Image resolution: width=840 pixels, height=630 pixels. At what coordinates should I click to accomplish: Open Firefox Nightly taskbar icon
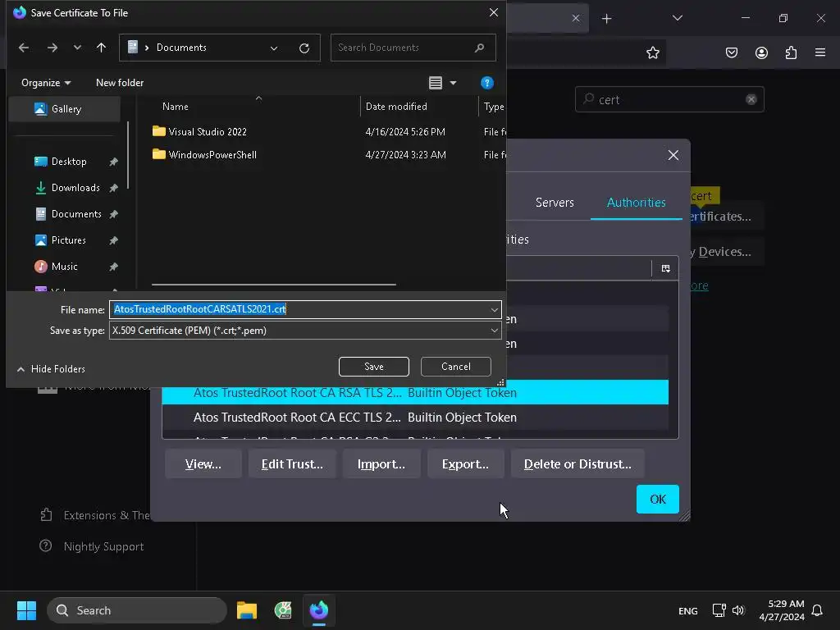319,610
